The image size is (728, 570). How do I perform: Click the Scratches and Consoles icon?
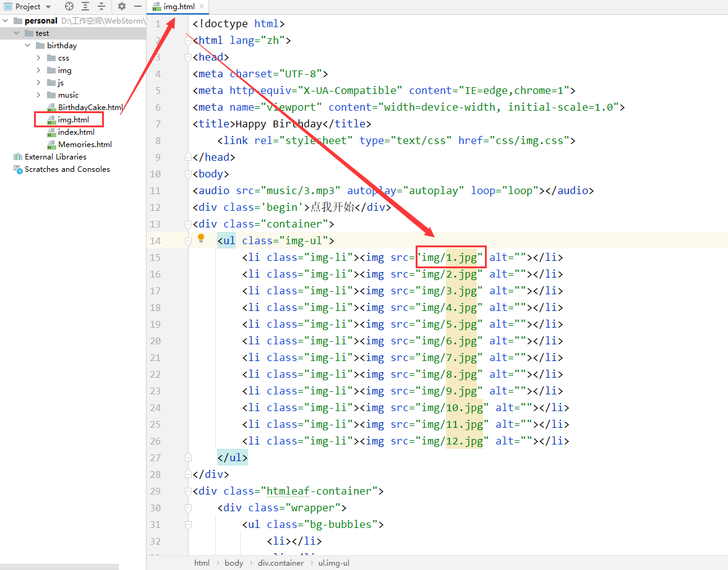coord(18,169)
